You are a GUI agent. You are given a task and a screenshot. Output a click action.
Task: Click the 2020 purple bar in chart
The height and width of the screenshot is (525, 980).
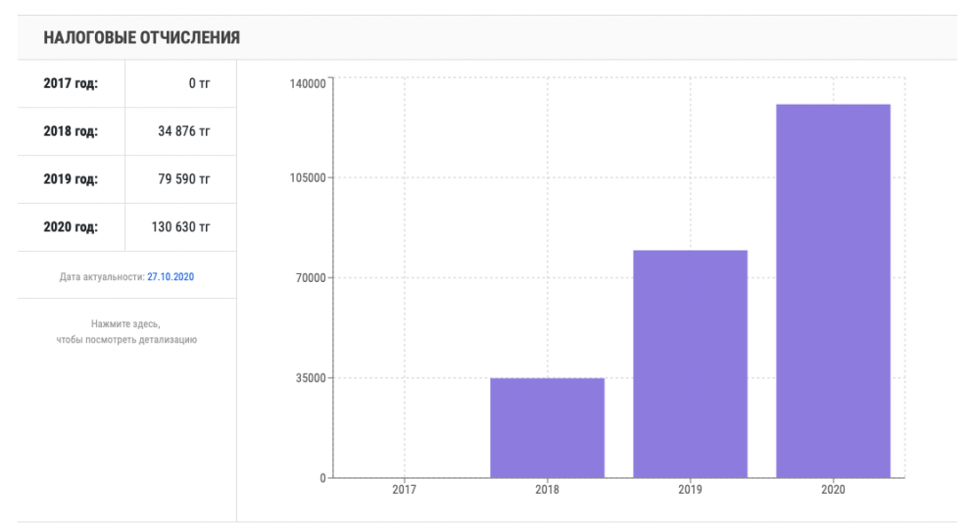tap(833, 291)
